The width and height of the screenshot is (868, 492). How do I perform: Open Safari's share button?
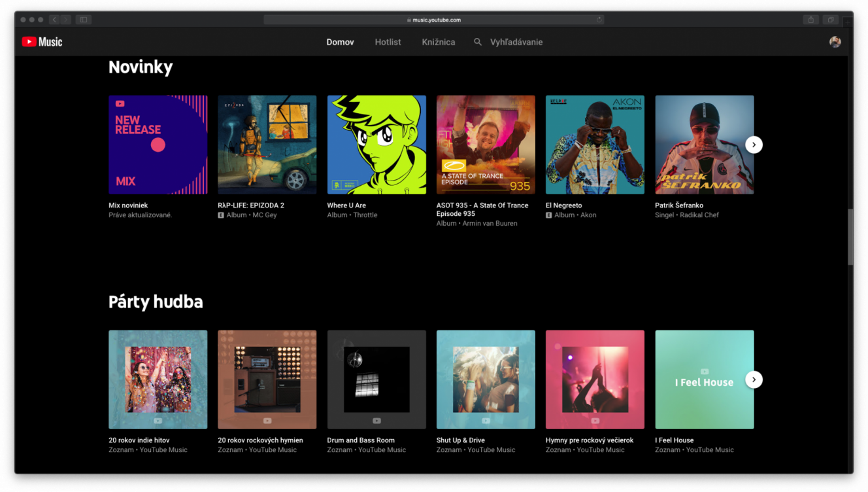(811, 20)
